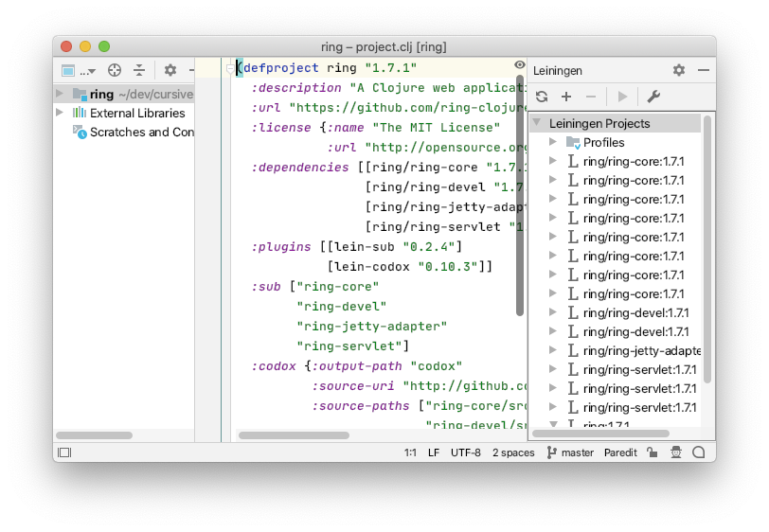Open Leiningen settings wrench
The height and width of the screenshot is (532, 769).
tap(653, 97)
